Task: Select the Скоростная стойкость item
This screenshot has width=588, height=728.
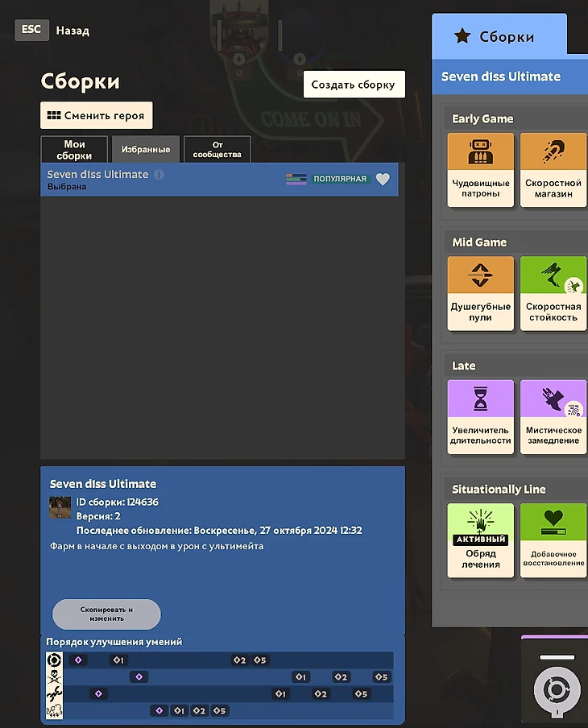Action: point(553,293)
